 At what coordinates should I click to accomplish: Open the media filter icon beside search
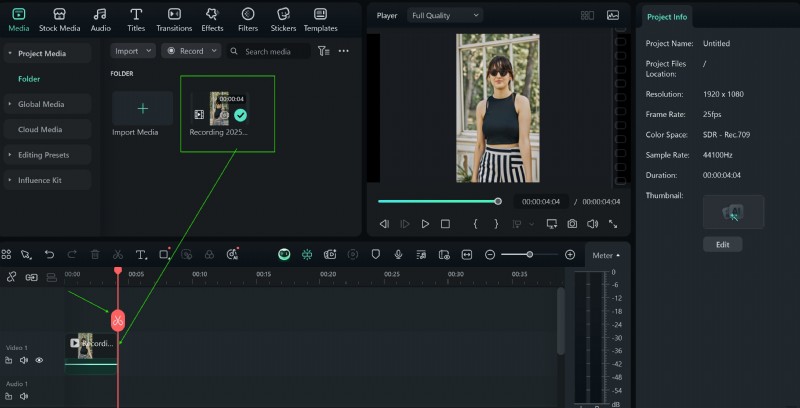tap(325, 51)
